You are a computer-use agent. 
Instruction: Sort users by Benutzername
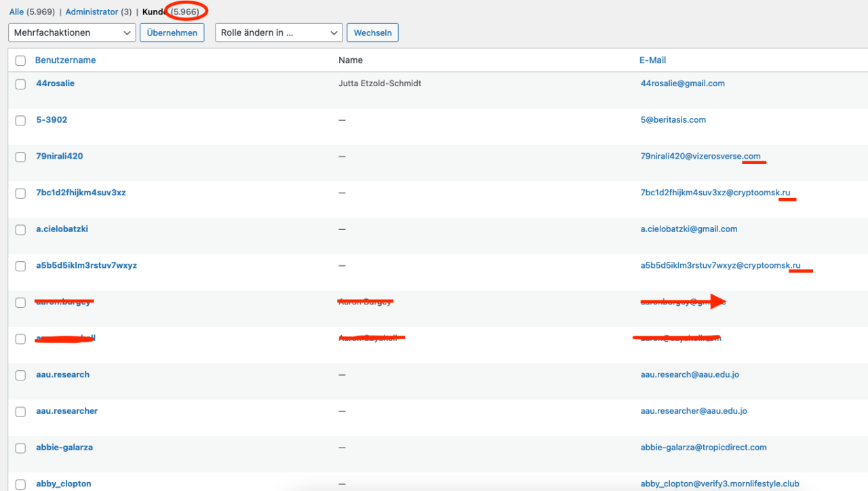(65, 60)
